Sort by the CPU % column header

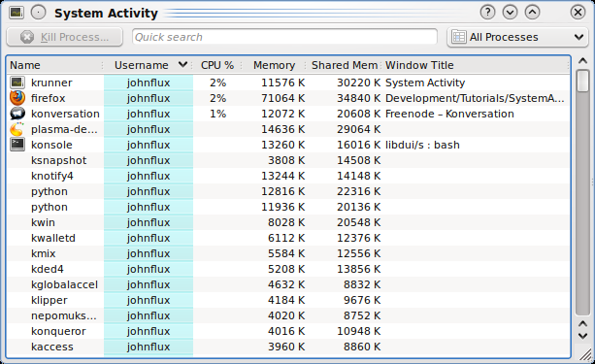point(217,65)
